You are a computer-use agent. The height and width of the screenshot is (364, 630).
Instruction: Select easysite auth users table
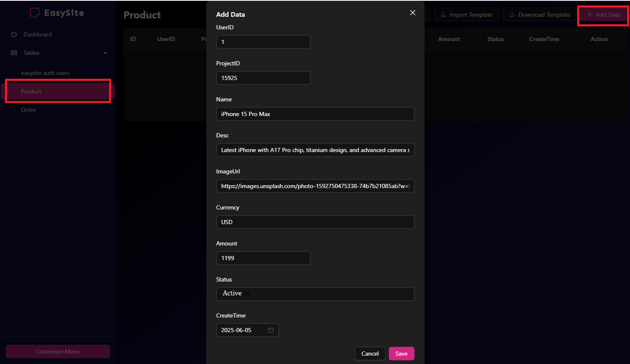[x=45, y=73]
